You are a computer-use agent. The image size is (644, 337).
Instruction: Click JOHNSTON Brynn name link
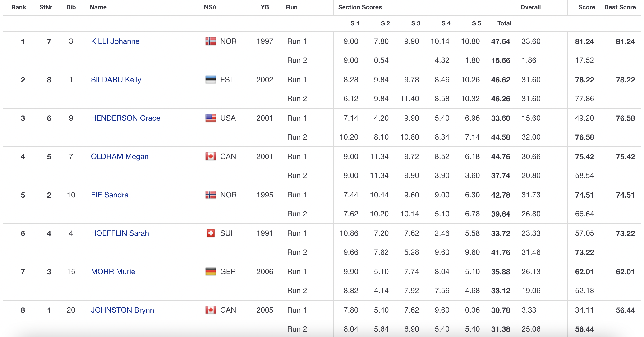[x=122, y=310]
